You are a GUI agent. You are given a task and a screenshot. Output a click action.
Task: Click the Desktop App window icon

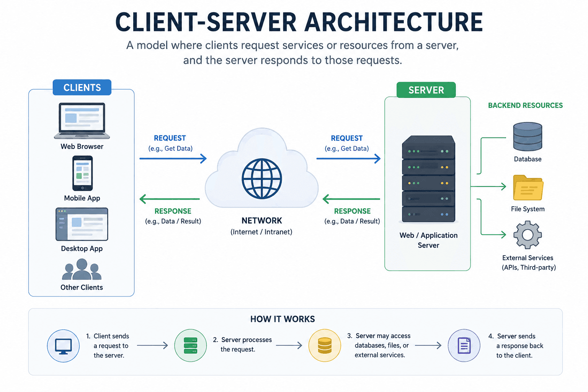(82, 224)
